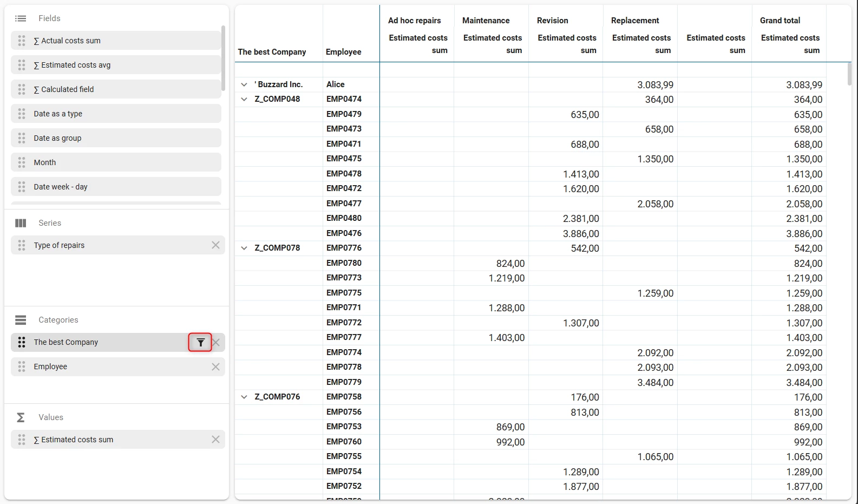Grab the Estimated costs avg drag handle
Image resolution: width=858 pixels, height=504 pixels.
click(22, 65)
